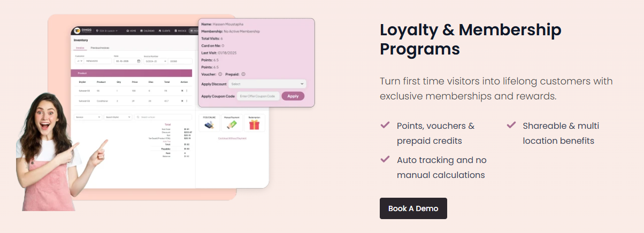Screen dimensions: 644x233
Task: Select the POS/Online payment icon
Action: [209, 125]
